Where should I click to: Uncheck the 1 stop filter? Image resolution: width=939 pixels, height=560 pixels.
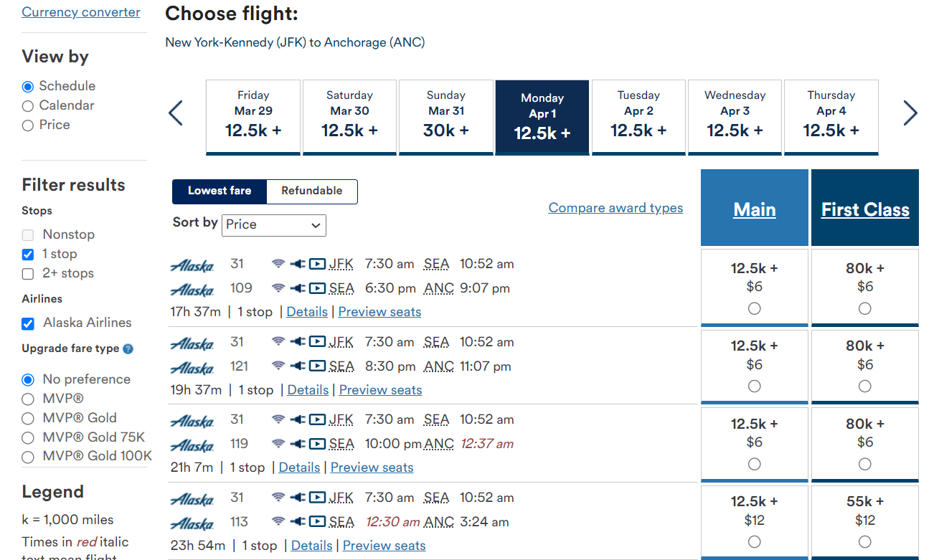[27, 254]
